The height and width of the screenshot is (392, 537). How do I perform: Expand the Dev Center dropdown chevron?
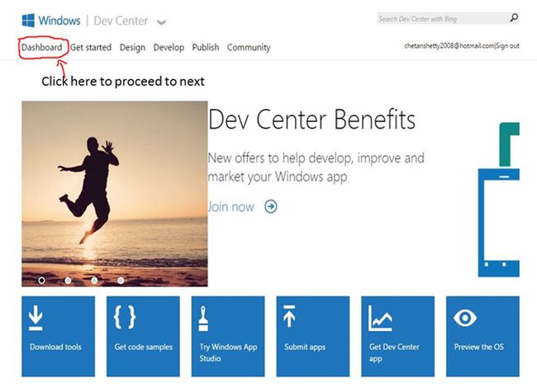[x=161, y=21]
